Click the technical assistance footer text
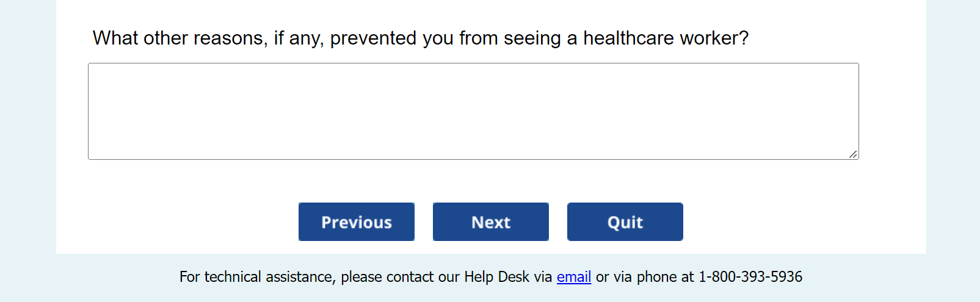 (x=366, y=277)
